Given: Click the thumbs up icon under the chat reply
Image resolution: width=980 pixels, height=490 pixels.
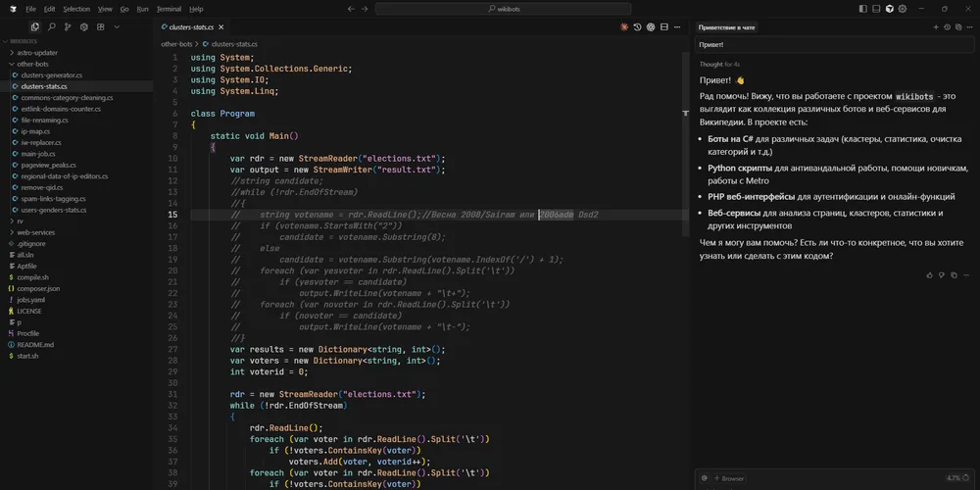Looking at the screenshot, I should pos(929,275).
